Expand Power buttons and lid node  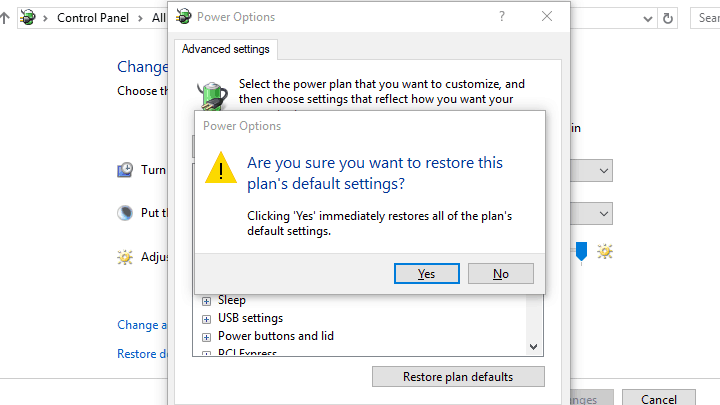[207, 336]
